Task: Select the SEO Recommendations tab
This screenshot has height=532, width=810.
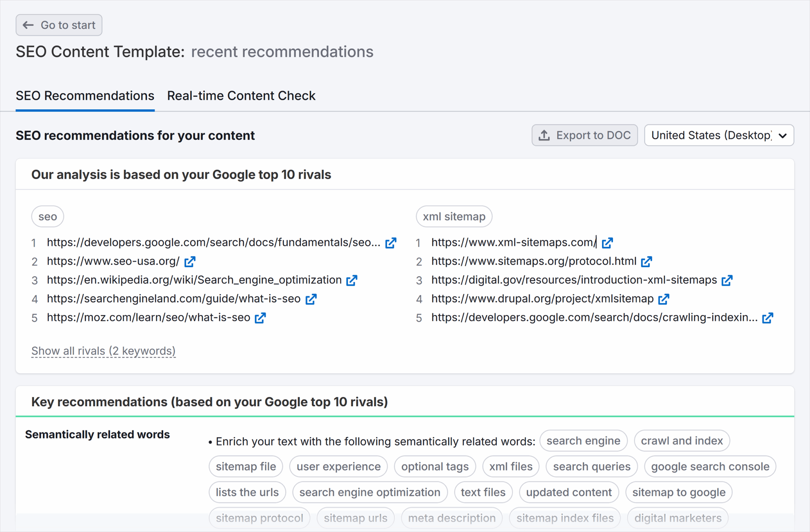Action: [85, 96]
